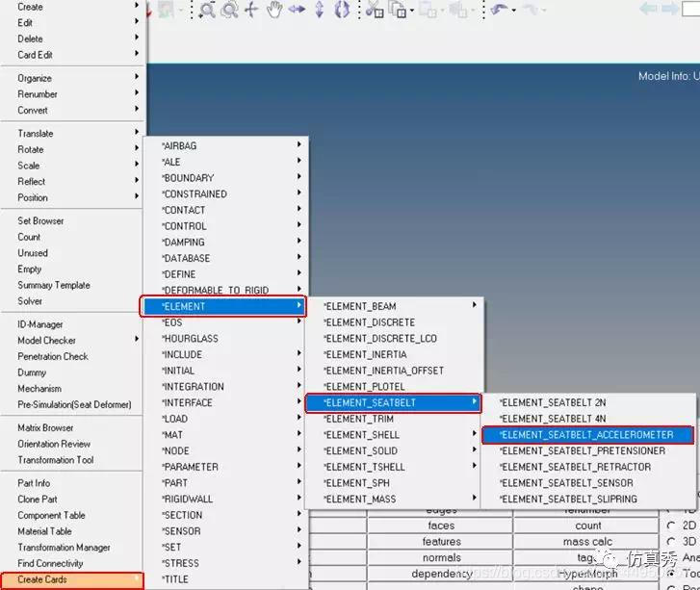
Task: Click the zoom window magnifier icon
Action: coord(207,10)
